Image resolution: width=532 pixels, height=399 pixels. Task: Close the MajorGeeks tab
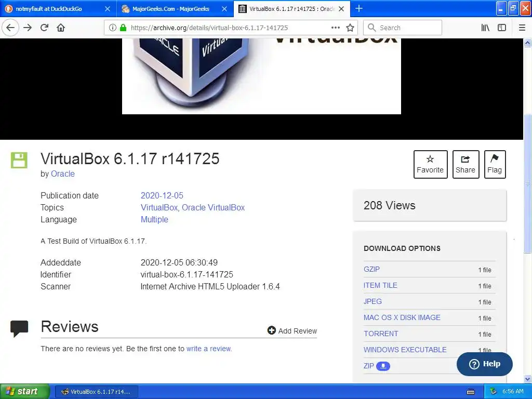(x=224, y=9)
